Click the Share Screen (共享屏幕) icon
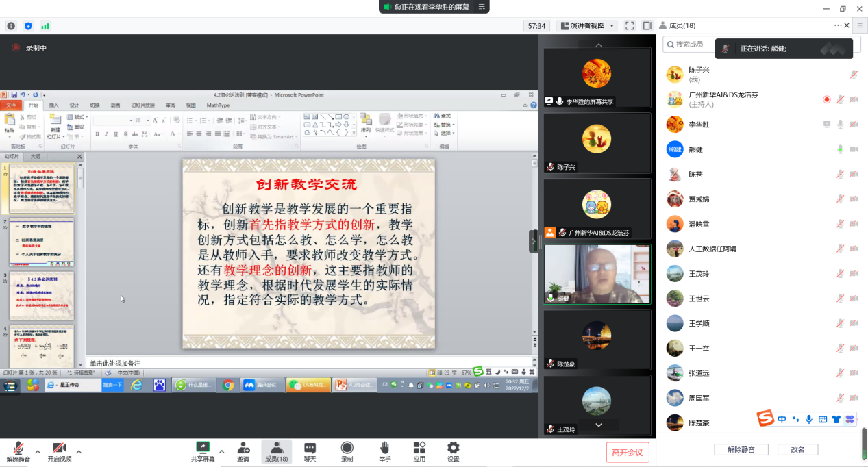Viewport: 868px width, 467px height. (202, 451)
